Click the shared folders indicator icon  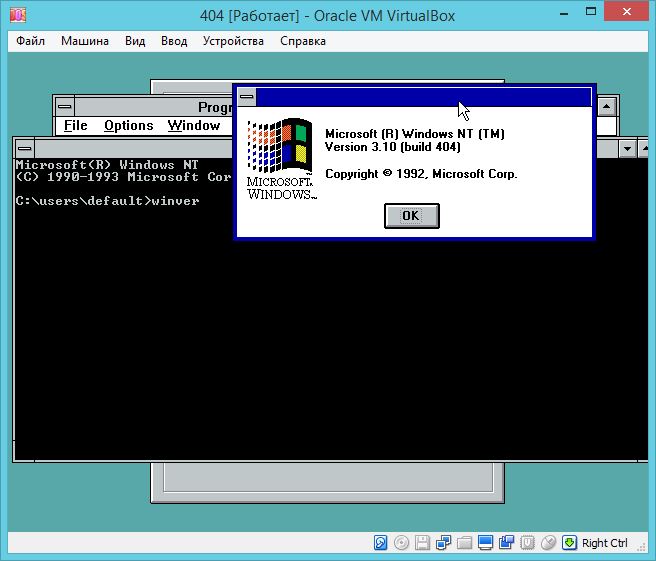464,543
